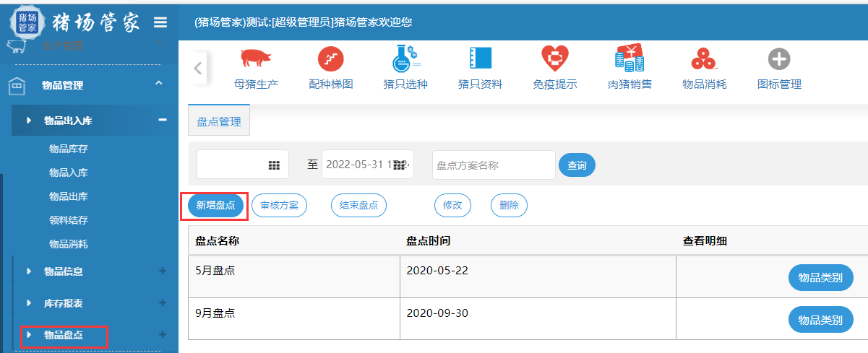Expand the 库存报表 submenu
Image resolution: width=868 pixels, height=353 pixels.
[x=163, y=303]
